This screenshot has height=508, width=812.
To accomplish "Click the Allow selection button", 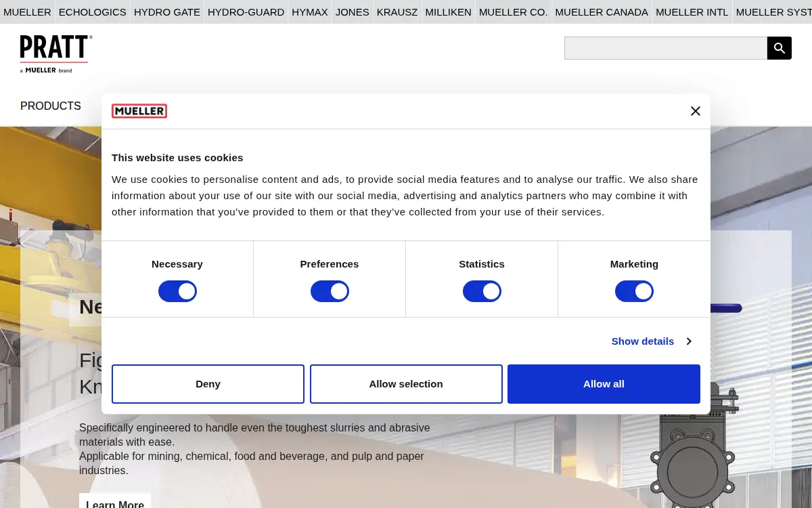I will click(406, 384).
